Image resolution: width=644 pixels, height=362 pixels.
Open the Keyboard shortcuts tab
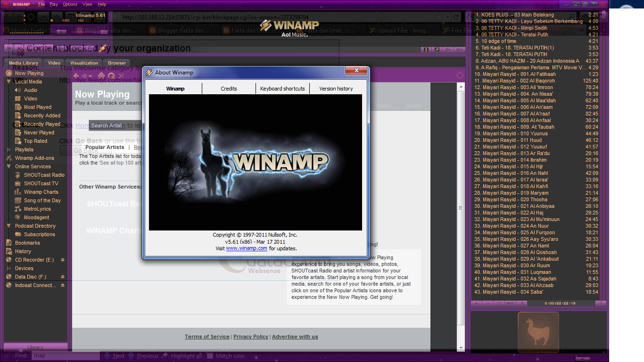click(282, 88)
